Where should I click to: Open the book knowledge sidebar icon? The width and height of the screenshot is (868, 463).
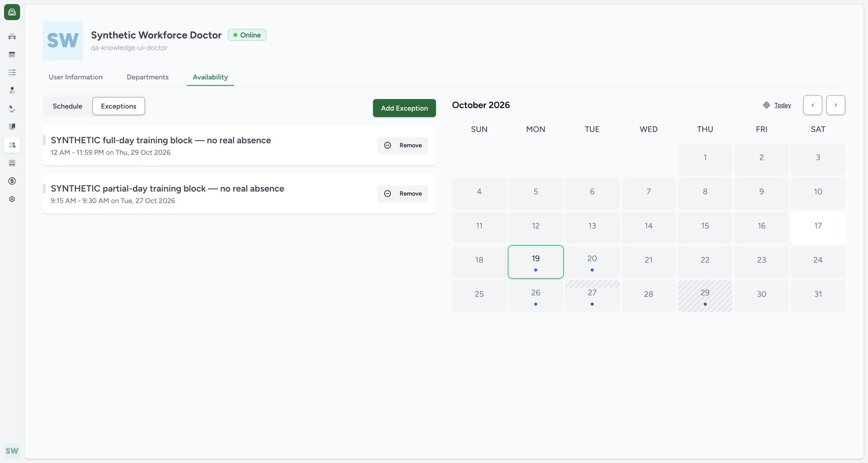[12, 127]
